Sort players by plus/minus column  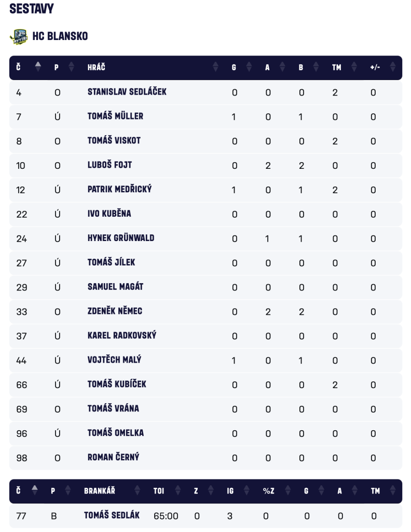pyautogui.click(x=392, y=68)
